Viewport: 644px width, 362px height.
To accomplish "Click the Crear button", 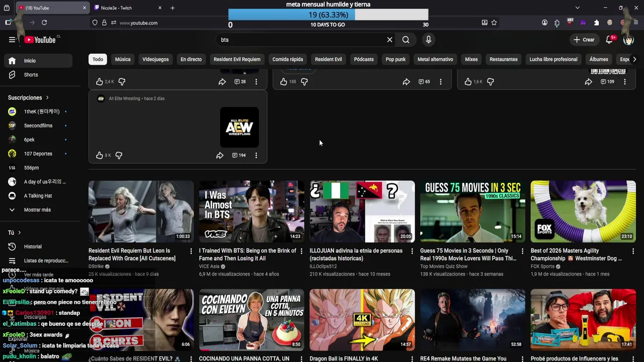I will (584, 40).
